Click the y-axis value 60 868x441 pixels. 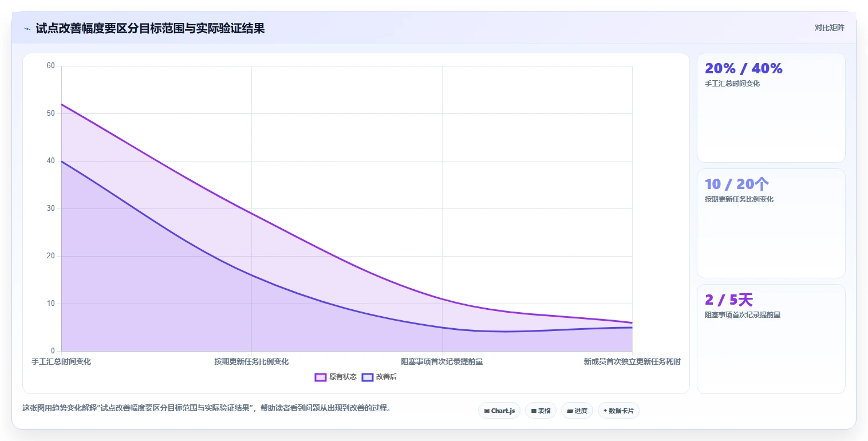click(x=50, y=66)
